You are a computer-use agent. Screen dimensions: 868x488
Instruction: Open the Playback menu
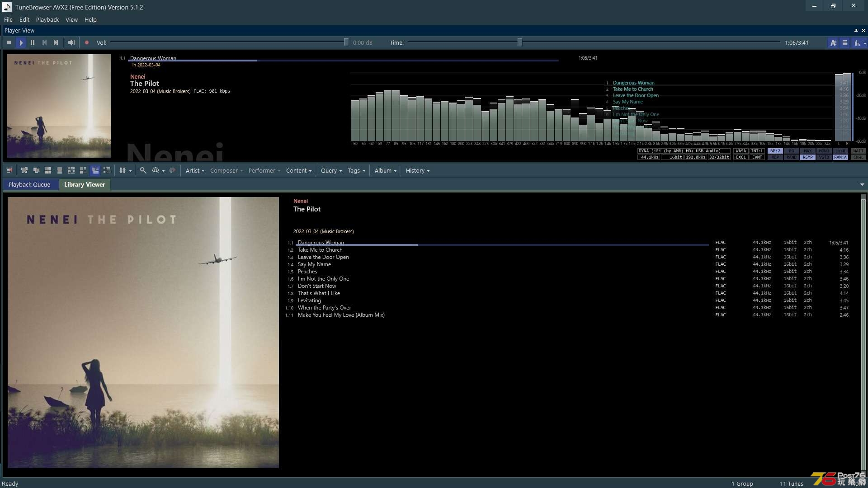[47, 19]
